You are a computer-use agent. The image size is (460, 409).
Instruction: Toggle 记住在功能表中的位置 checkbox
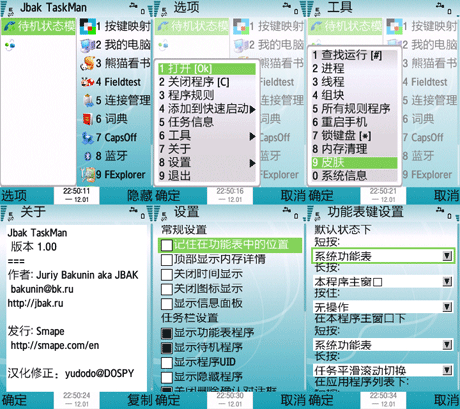tap(167, 245)
